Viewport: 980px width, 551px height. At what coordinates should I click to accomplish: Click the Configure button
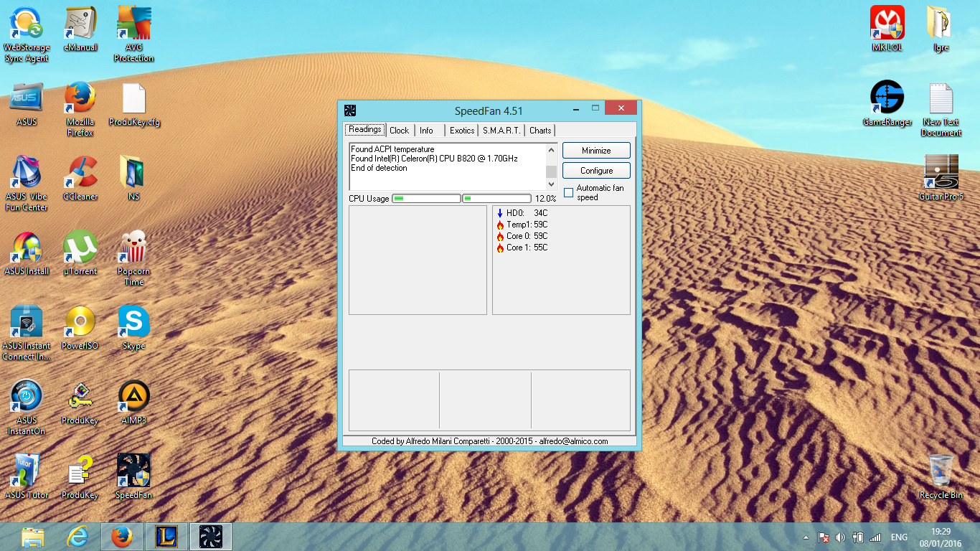pos(596,171)
